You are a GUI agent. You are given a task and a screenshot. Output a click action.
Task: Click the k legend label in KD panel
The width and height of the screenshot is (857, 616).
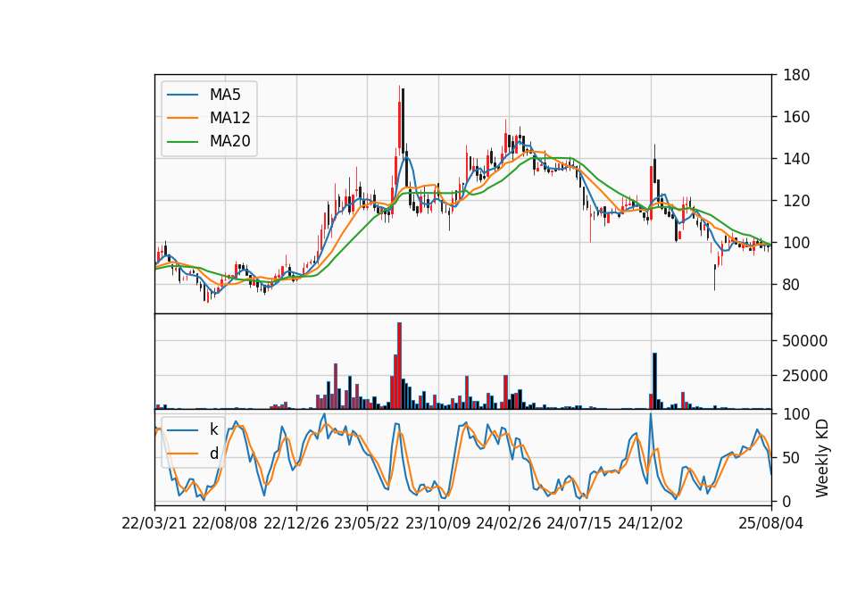coord(213,429)
